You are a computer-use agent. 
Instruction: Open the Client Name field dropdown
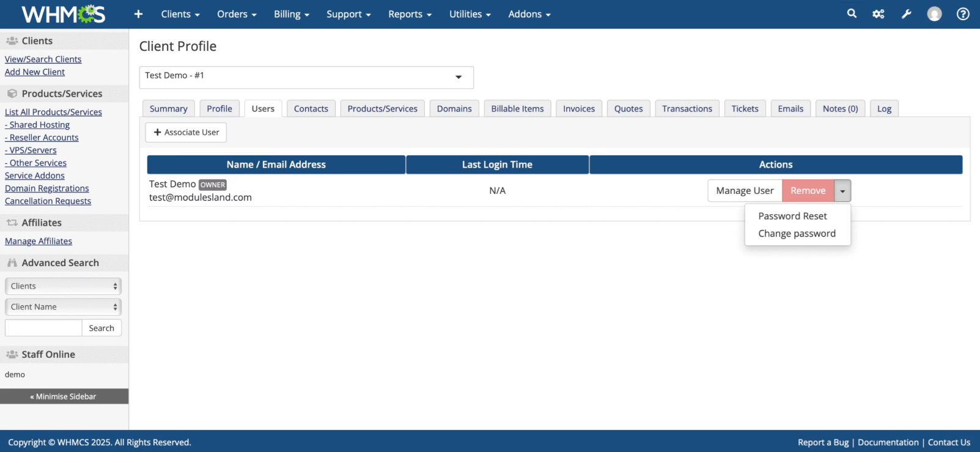(x=63, y=307)
